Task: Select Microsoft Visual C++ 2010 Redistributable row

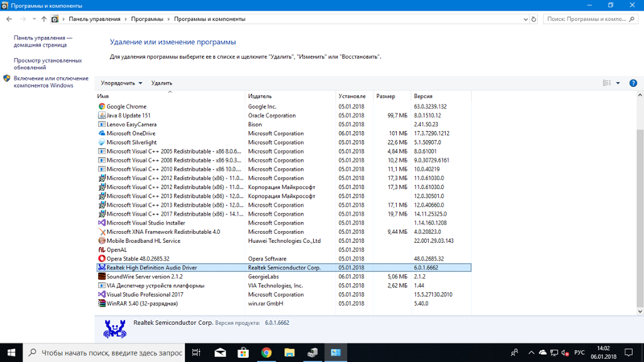Action: click(x=284, y=169)
